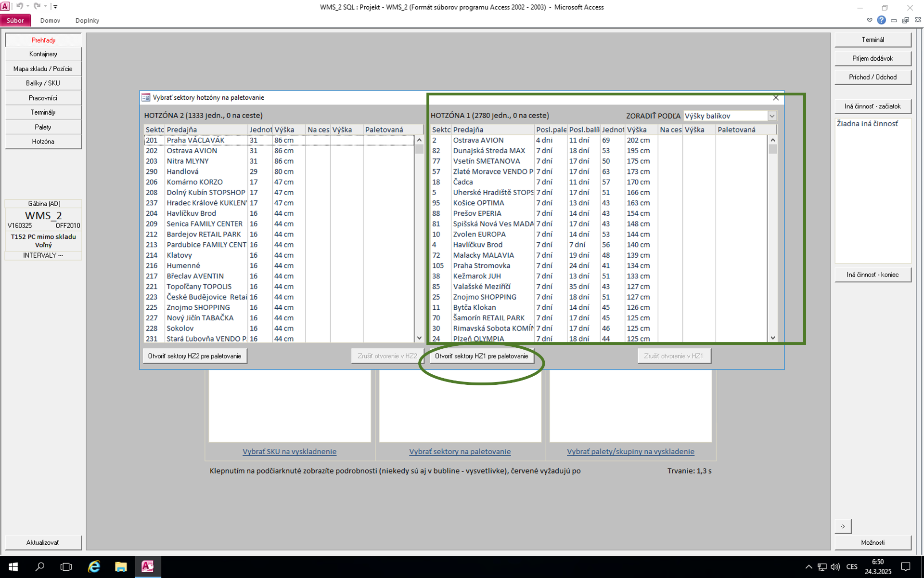
Task: Open the Domov ribbon tab
Action: click(x=50, y=21)
